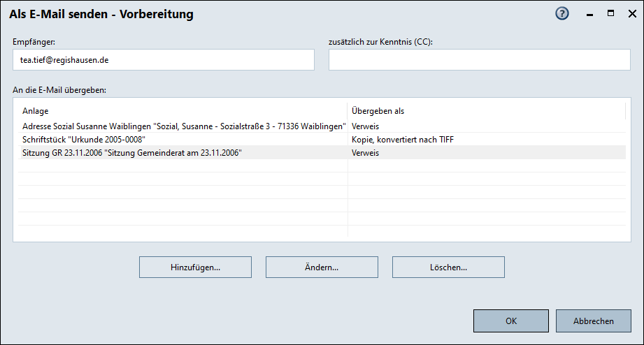Click the Übergeben als column header

[486, 111]
